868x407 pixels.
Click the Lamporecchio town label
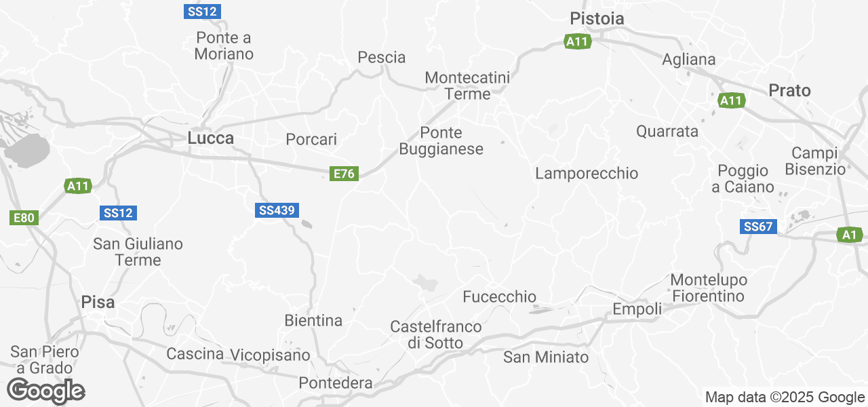coord(587,174)
